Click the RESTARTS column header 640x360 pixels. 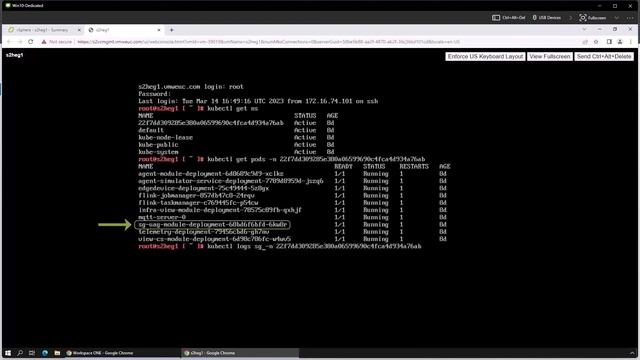point(414,167)
